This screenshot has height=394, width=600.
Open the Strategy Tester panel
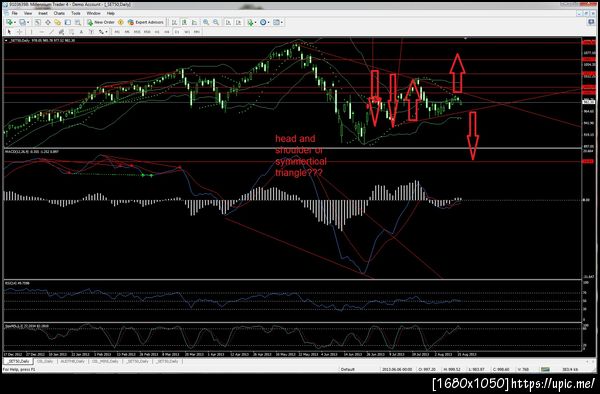click(x=78, y=22)
